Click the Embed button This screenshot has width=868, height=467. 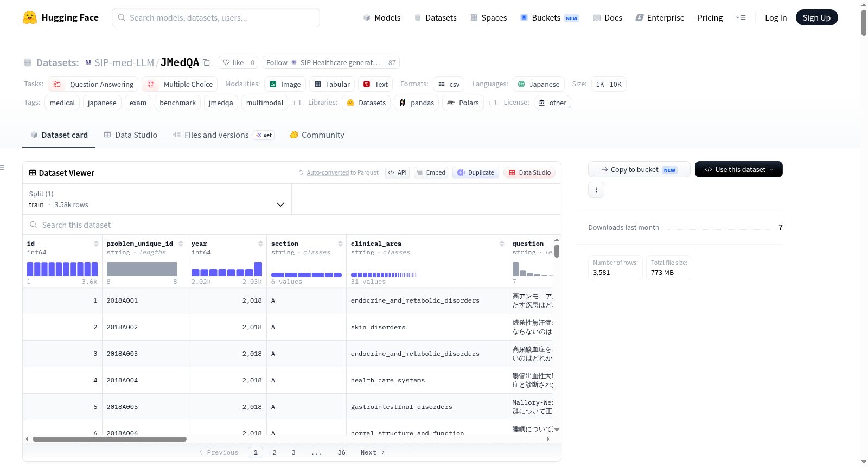[431, 172]
